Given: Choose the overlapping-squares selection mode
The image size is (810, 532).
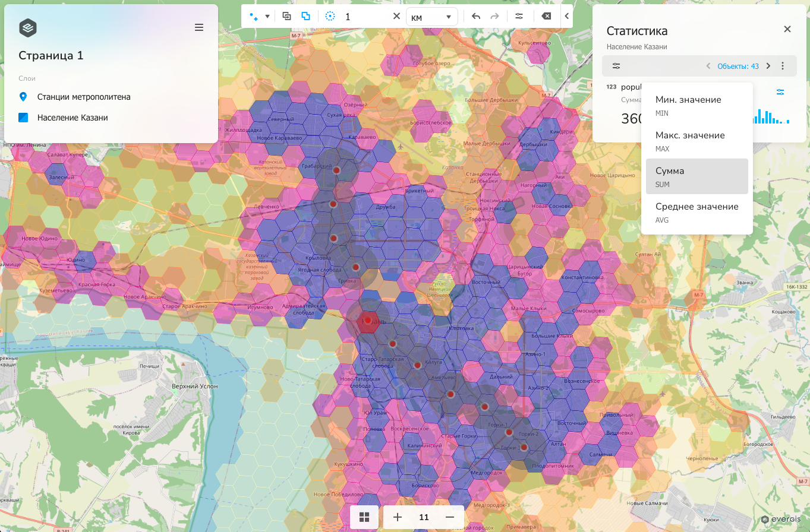Looking at the screenshot, I should click(286, 16).
